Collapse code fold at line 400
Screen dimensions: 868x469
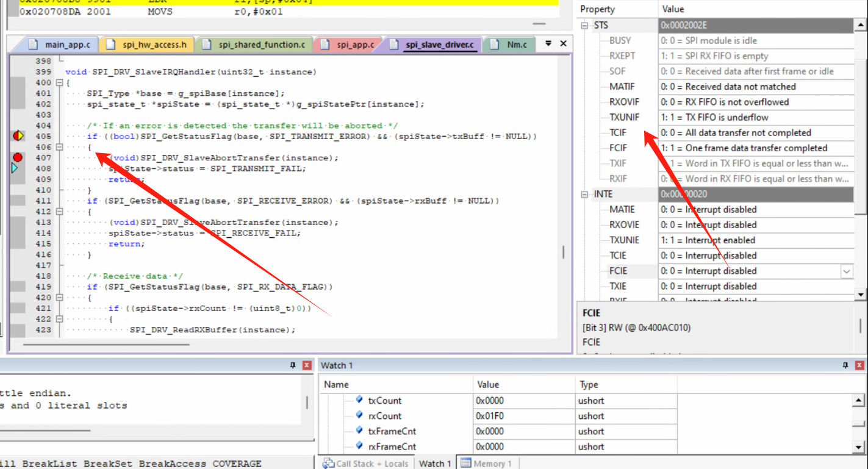[x=59, y=83]
